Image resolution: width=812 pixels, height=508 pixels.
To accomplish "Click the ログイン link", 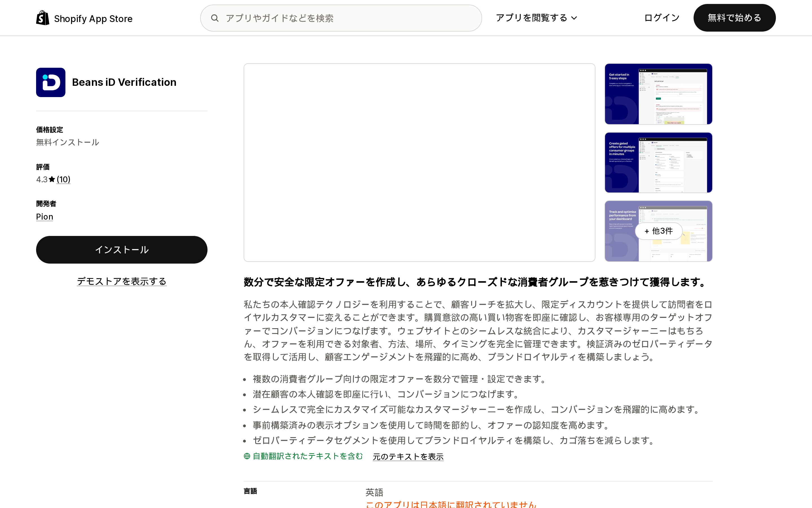I will click(662, 18).
